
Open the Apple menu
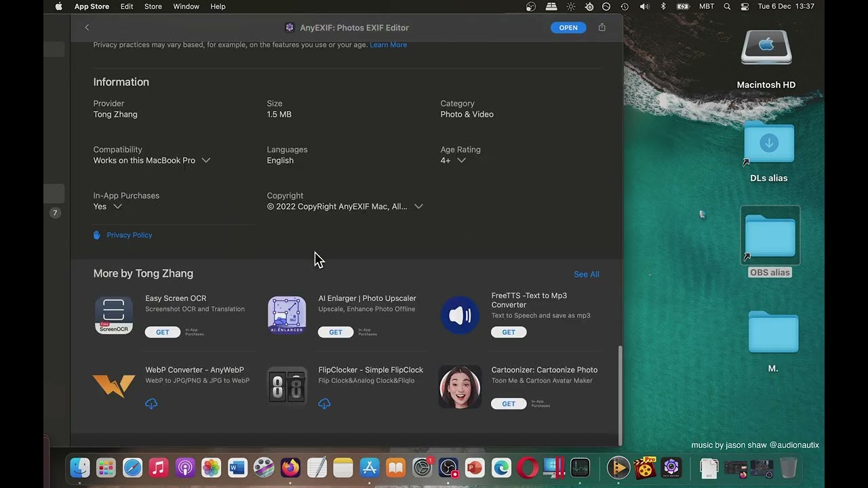tap(58, 6)
